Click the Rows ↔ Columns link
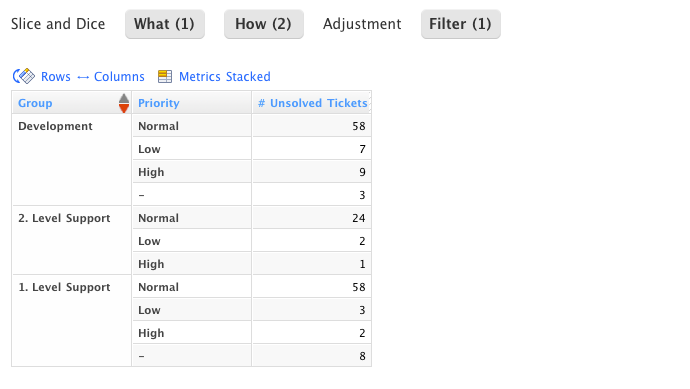This screenshot has width=690, height=389. pyautogui.click(x=93, y=77)
